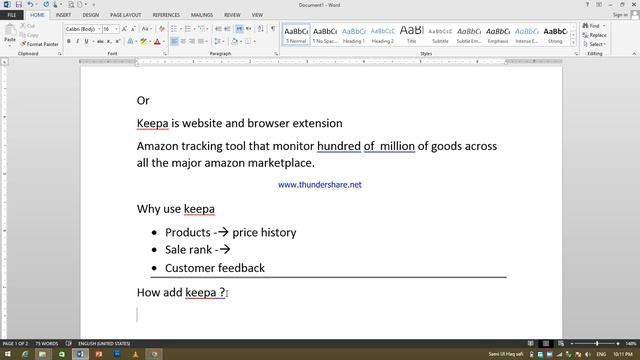Adjust the zoom slider handle
Viewport: 640px width, 360px height.
597,344
